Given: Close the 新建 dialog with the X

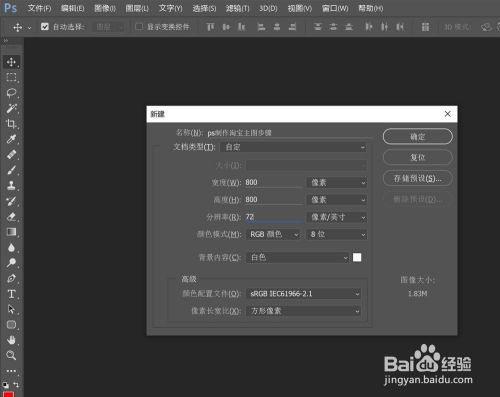Looking at the screenshot, I should tap(448, 114).
